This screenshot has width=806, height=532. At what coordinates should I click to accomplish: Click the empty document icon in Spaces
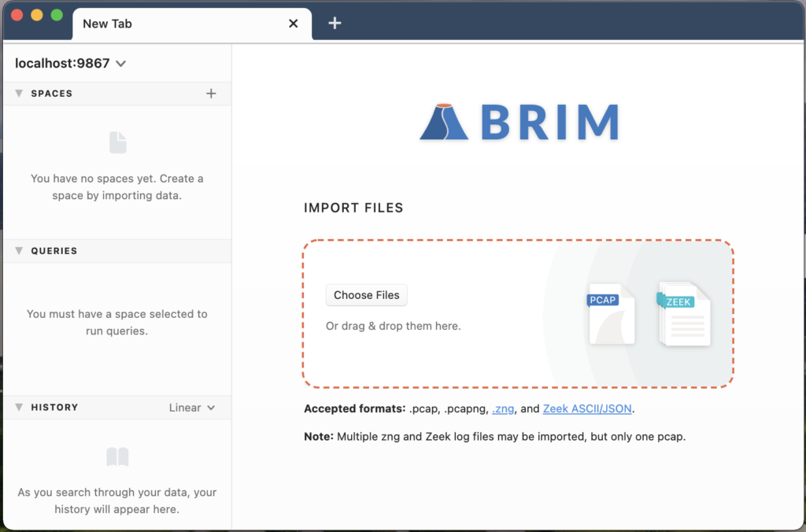[117, 142]
